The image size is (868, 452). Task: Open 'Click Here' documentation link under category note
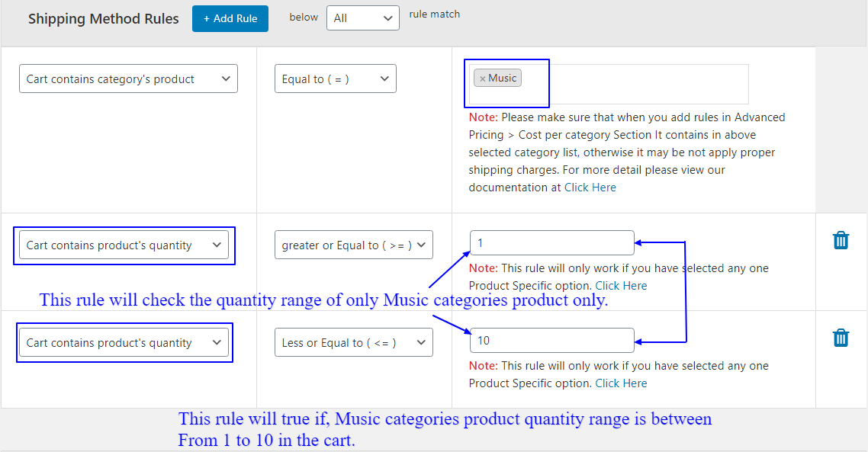point(590,188)
